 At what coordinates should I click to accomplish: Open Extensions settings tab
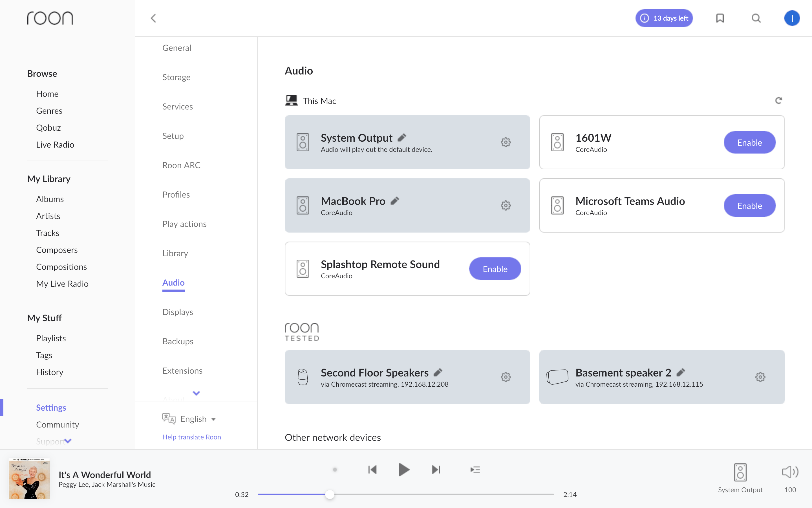182,371
